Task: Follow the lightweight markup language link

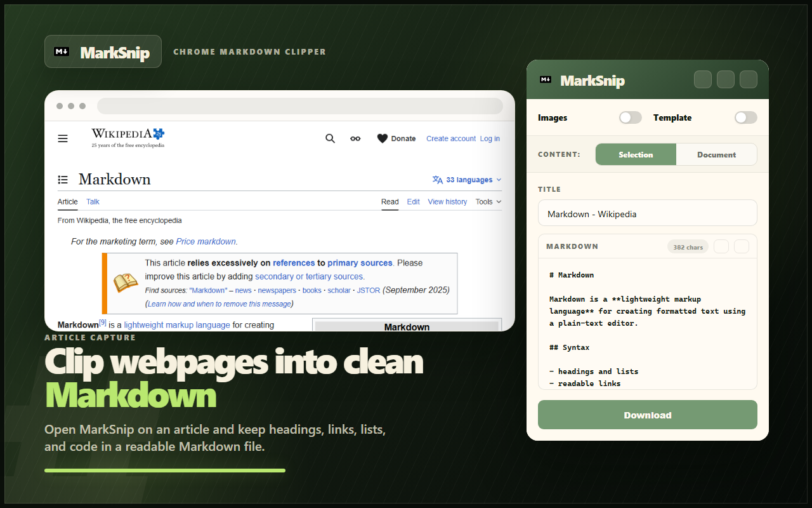Action: pos(177,324)
